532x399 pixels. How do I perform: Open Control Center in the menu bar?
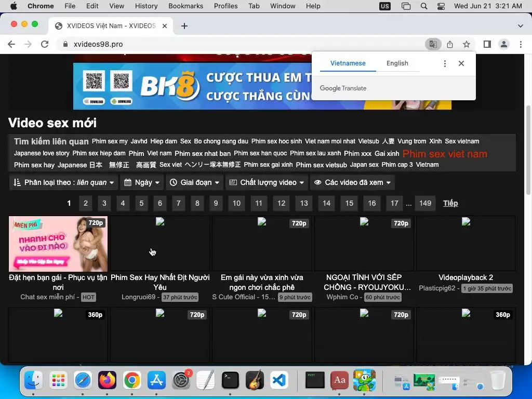click(x=441, y=6)
